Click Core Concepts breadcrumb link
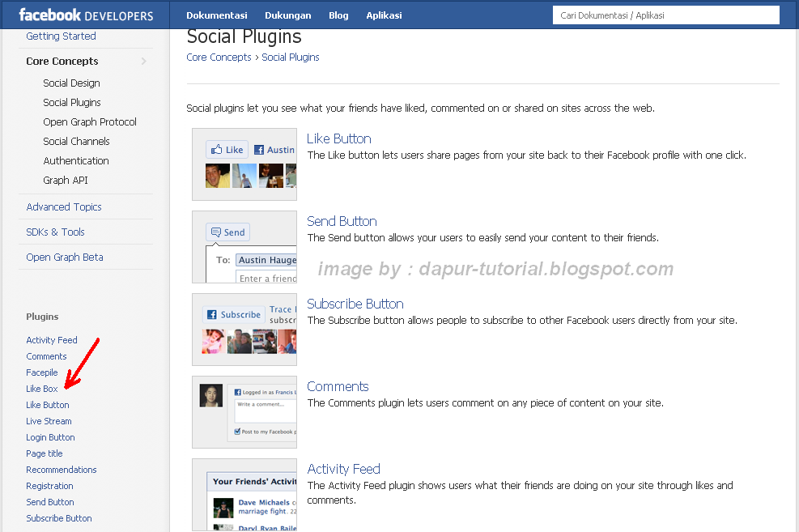The width and height of the screenshot is (799, 532). [x=219, y=57]
